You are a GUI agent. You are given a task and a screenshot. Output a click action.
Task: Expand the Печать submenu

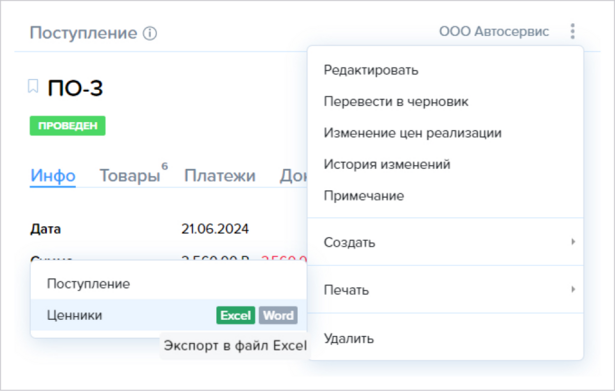pyautogui.click(x=445, y=290)
